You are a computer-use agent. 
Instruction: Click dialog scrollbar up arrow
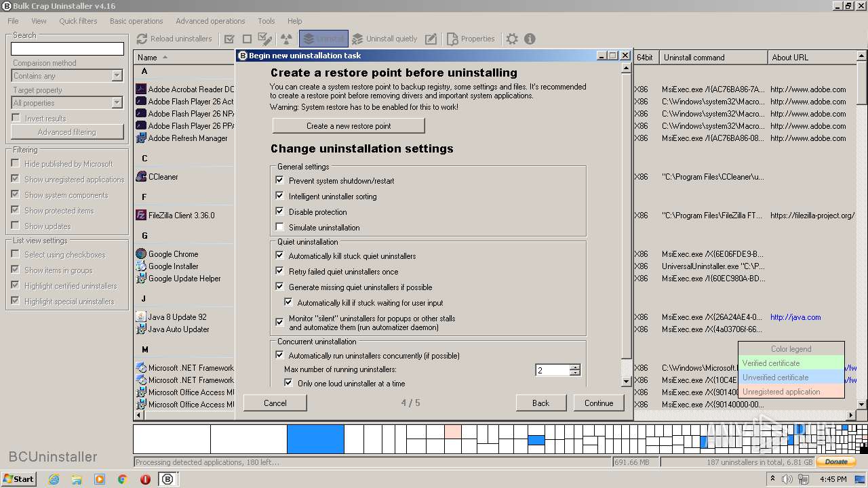point(627,70)
